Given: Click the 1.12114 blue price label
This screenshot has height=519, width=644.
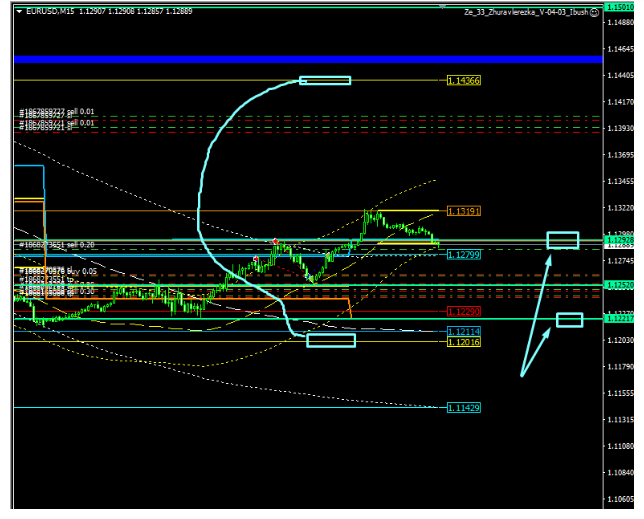Looking at the screenshot, I should 464,331.
